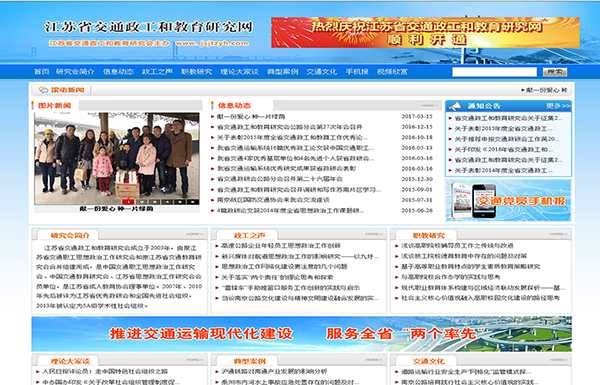The height and width of the screenshot is (385, 600).
Task: Open the 交通党员手机报 phone banner
Action: click(508, 201)
